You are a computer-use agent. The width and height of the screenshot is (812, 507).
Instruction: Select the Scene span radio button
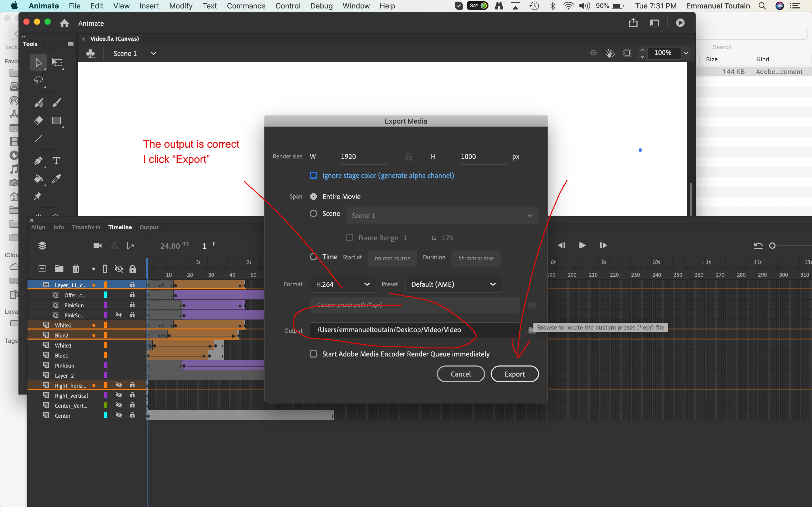pyautogui.click(x=313, y=214)
